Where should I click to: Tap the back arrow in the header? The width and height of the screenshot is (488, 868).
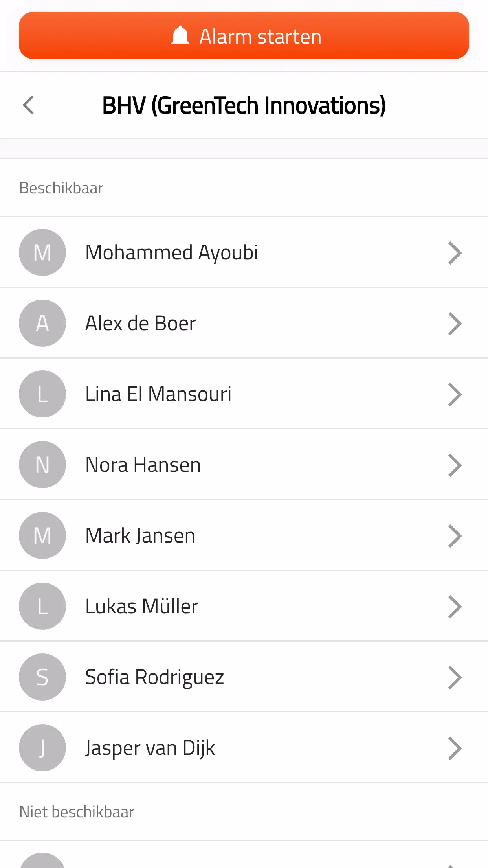point(29,105)
